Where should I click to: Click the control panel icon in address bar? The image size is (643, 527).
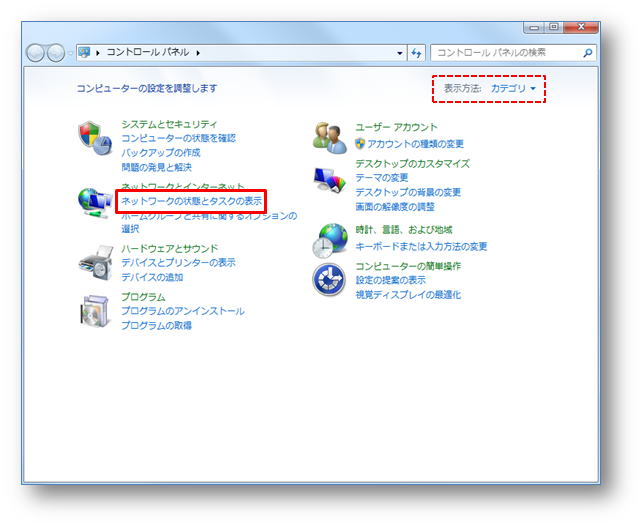tap(84, 52)
